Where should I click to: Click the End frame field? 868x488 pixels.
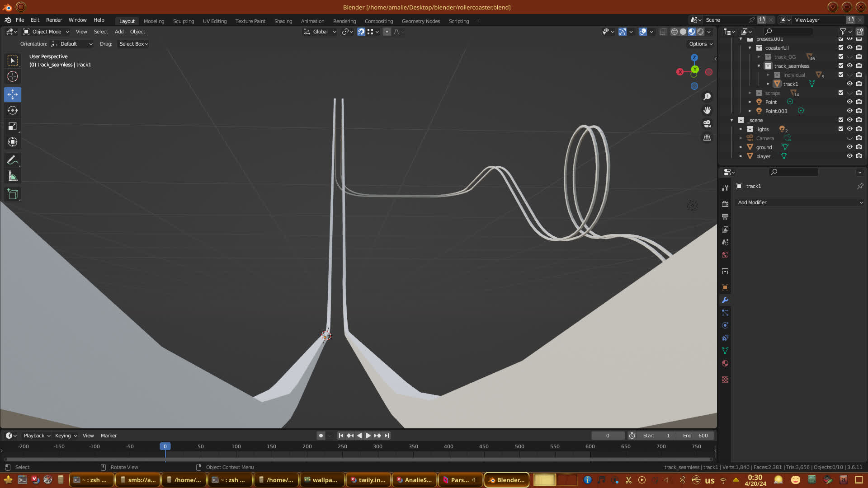[695, 436]
